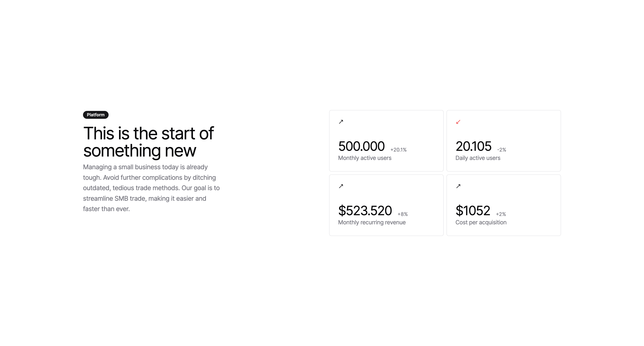The image size is (644, 346).
Task: Click the Daily active users label
Action: coord(478,158)
